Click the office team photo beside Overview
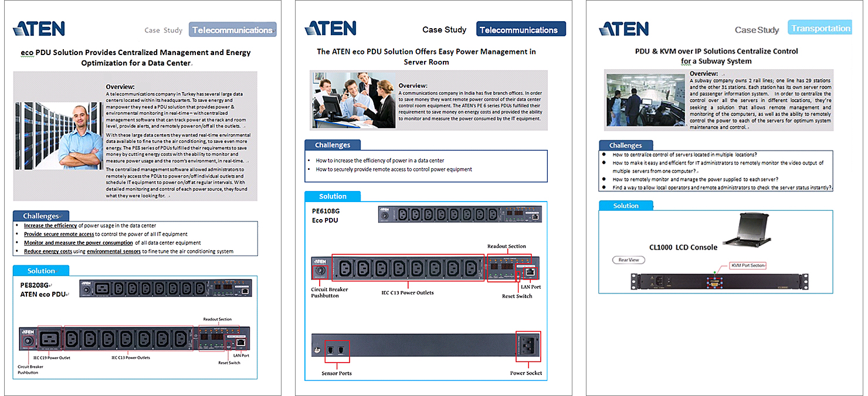This screenshot has height=396, width=868. pos(354,100)
